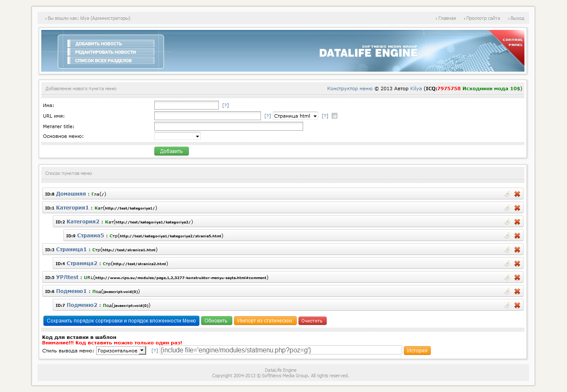Click the DataLife Engine banner logo

click(x=368, y=51)
